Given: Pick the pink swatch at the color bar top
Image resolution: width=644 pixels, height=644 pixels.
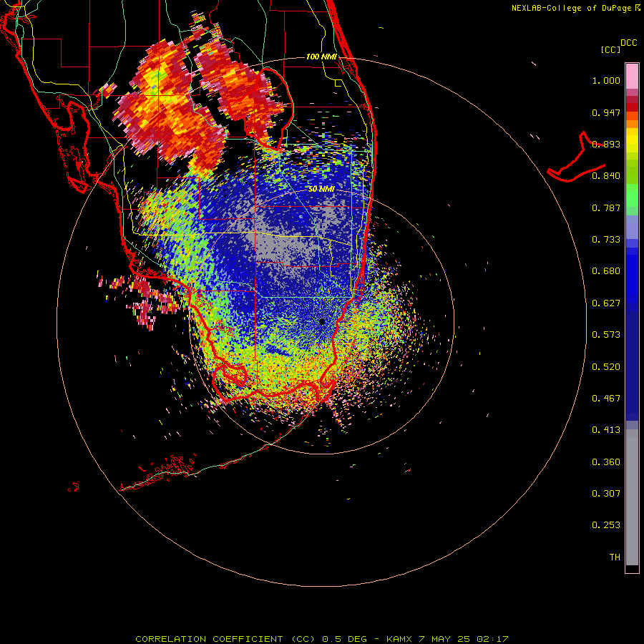Looking at the screenshot, I should click(x=632, y=76).
